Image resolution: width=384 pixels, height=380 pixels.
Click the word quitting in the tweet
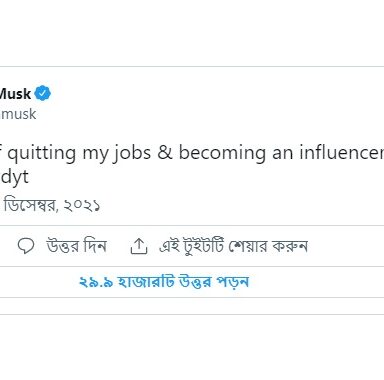click(42, 154)
